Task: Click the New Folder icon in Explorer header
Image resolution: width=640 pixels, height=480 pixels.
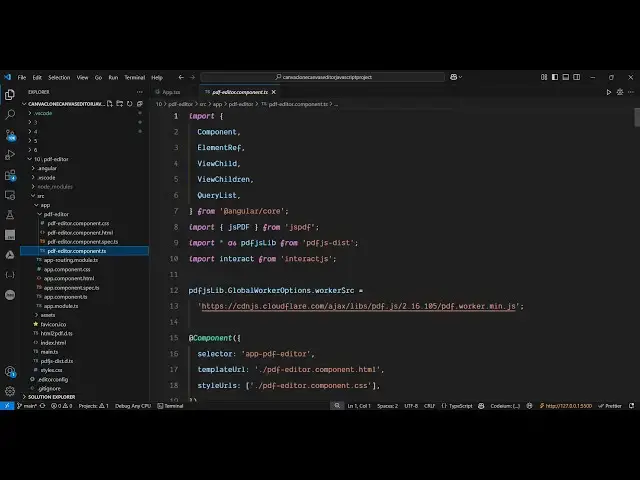Action: point(120,104)
